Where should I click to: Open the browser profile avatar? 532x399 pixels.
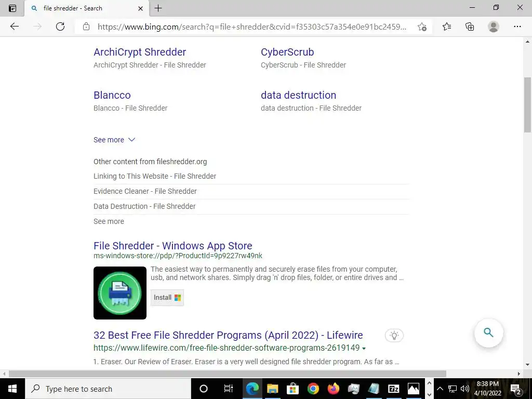[x=494, y=26]
